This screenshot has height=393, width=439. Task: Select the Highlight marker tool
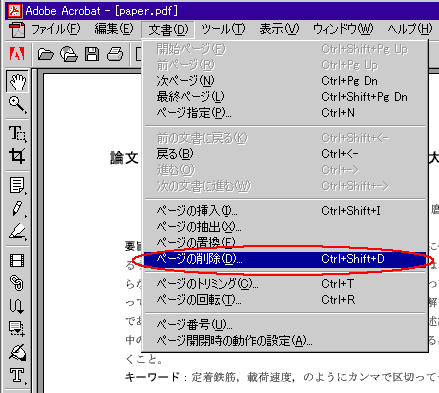pyautogui.click(x=17, y=231)
